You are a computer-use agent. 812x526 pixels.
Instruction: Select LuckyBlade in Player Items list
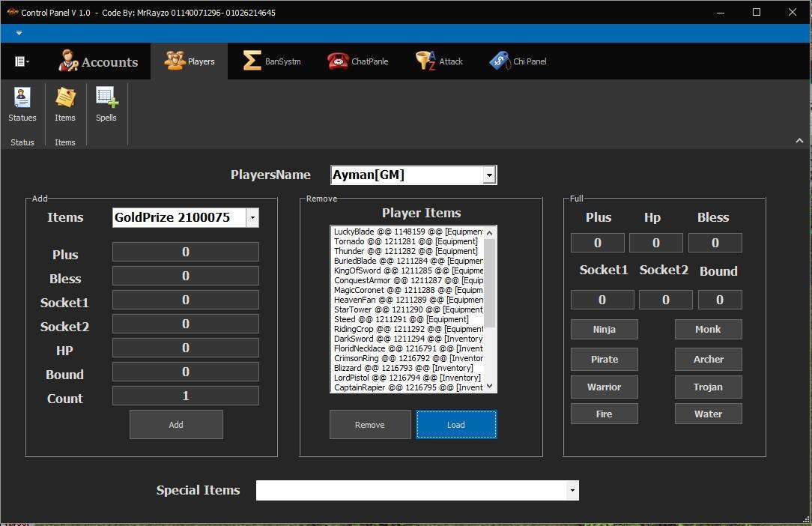click(407, 232)
